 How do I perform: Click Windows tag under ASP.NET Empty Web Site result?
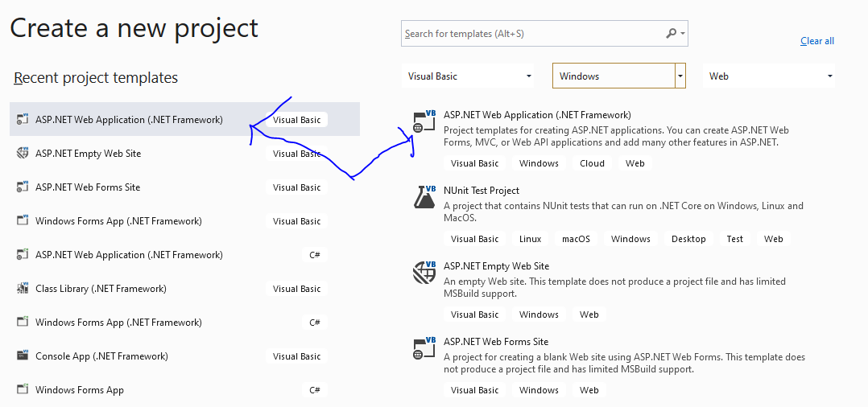539,314
